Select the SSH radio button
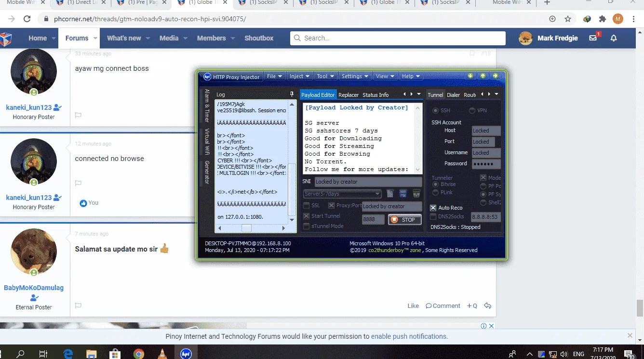The image size is (644, 359). click(436, 110)
